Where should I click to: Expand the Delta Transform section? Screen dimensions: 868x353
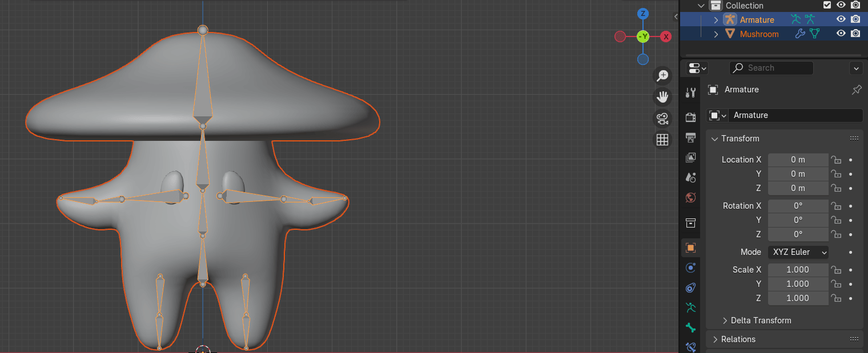[x=725, y=320]
